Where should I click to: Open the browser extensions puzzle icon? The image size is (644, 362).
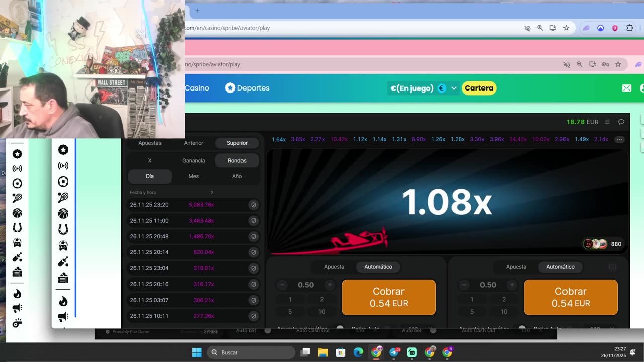coord(629,28)
